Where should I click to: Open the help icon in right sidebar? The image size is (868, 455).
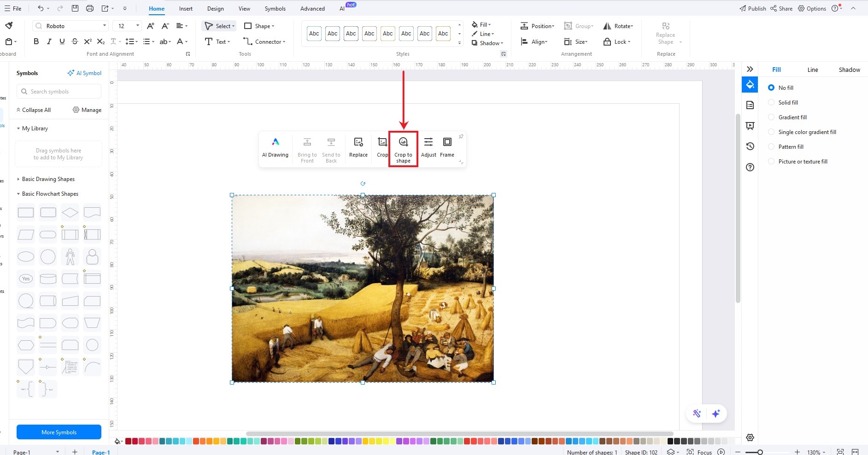pos(750,167)
